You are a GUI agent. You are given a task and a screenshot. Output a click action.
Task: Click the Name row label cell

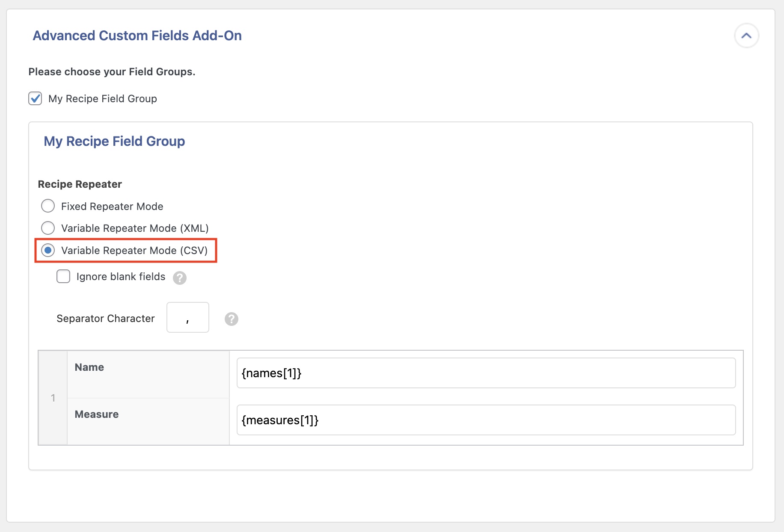coord(148,374)
